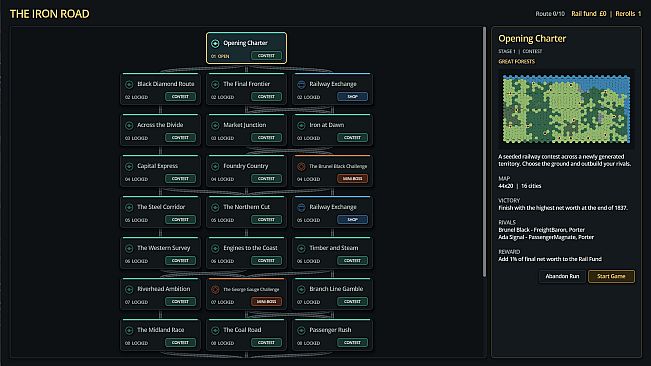
Task: Click 'Brunel Black - FreightBaron, Porter' rival line
Action: pos(541,230)
